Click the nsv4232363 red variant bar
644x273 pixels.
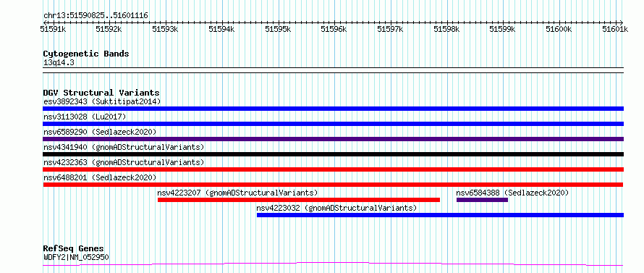coord(333,169)
